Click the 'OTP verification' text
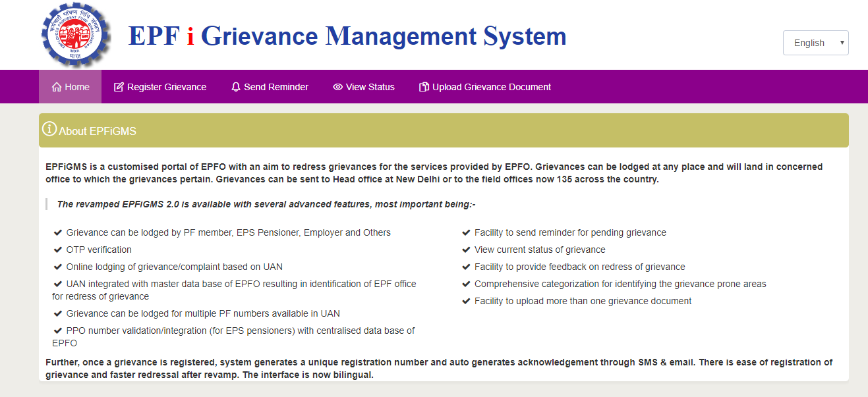The height and width of the screenshot is (397, 868). tap(99, 250)
